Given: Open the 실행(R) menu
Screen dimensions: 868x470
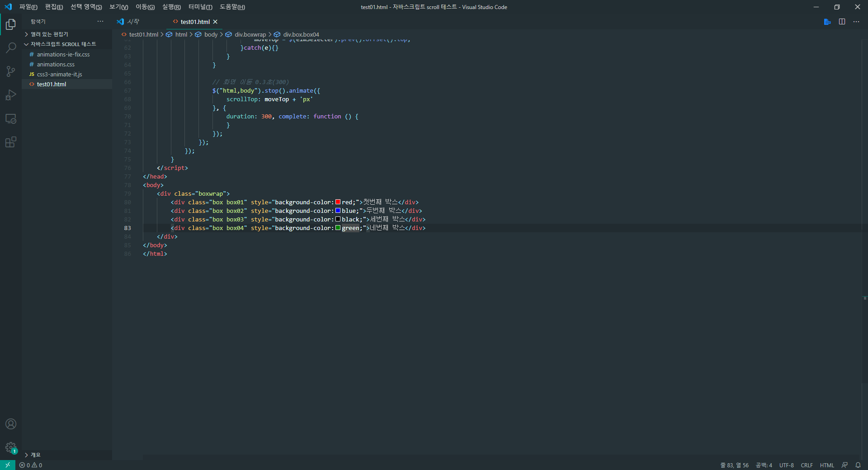Looking at the screenshot, I should [171, 7].
